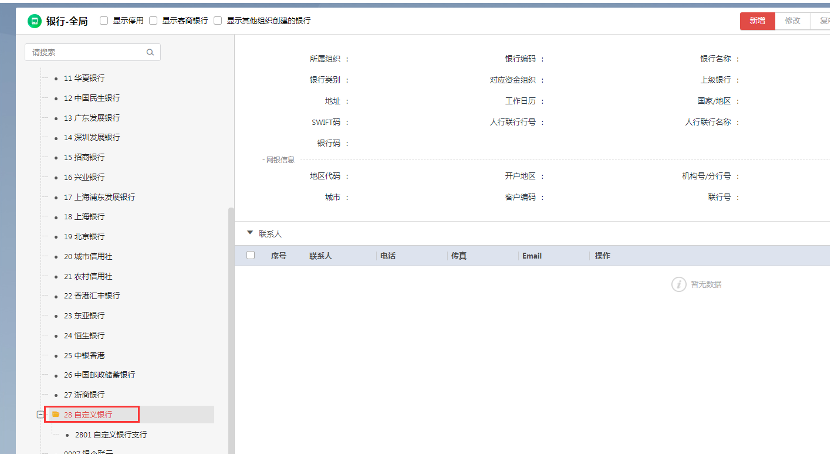Click the 修改 button
This screenshot has height=454, width=830.
(792, 21)
